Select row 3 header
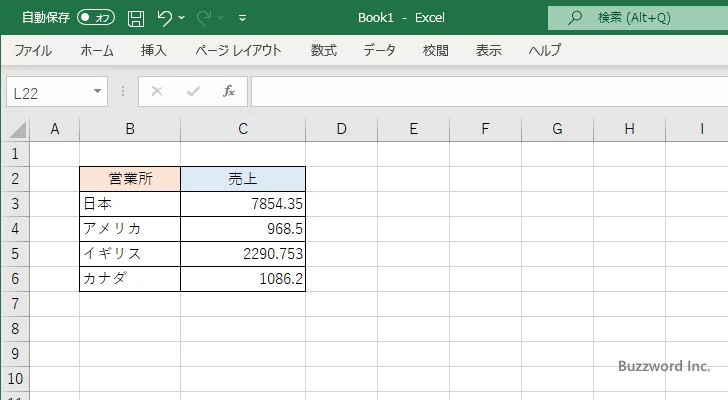 click(15, 204)
